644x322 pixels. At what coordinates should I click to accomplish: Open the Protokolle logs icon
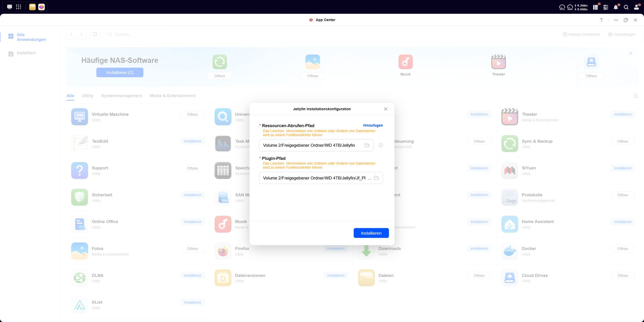tap(509, 197)
